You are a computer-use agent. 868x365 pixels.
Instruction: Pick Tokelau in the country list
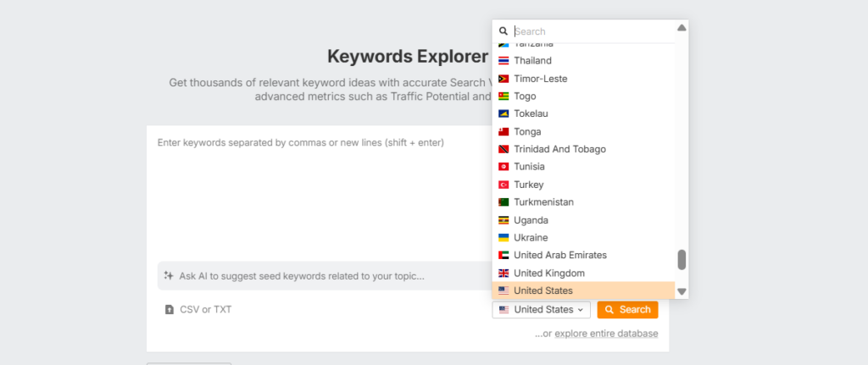(583, 114)
